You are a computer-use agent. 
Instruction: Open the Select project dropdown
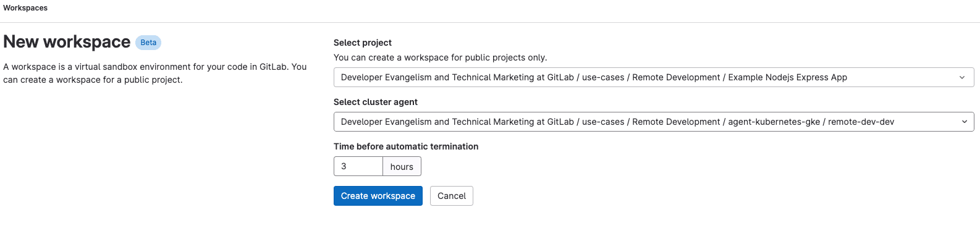[x=654, y=77]
